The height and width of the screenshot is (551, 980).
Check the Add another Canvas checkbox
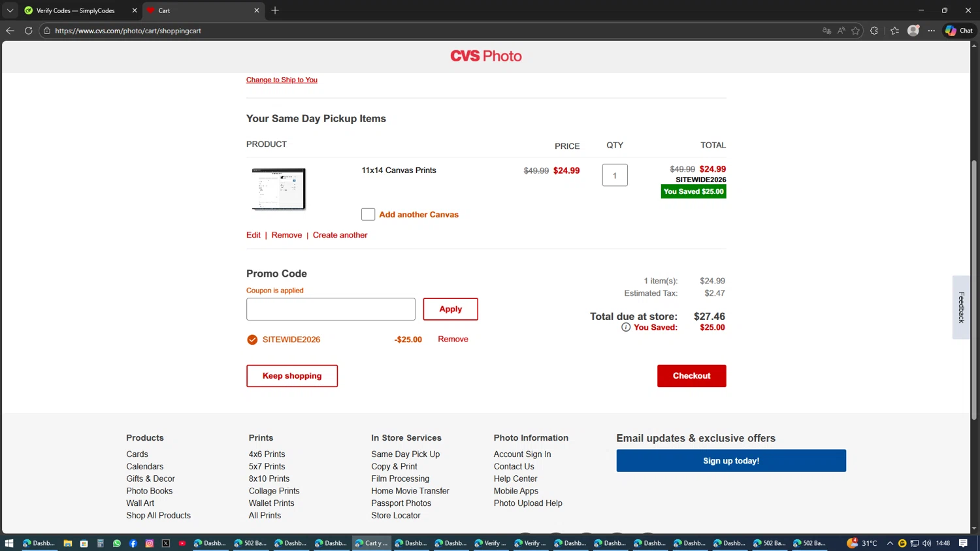[368, 214]
